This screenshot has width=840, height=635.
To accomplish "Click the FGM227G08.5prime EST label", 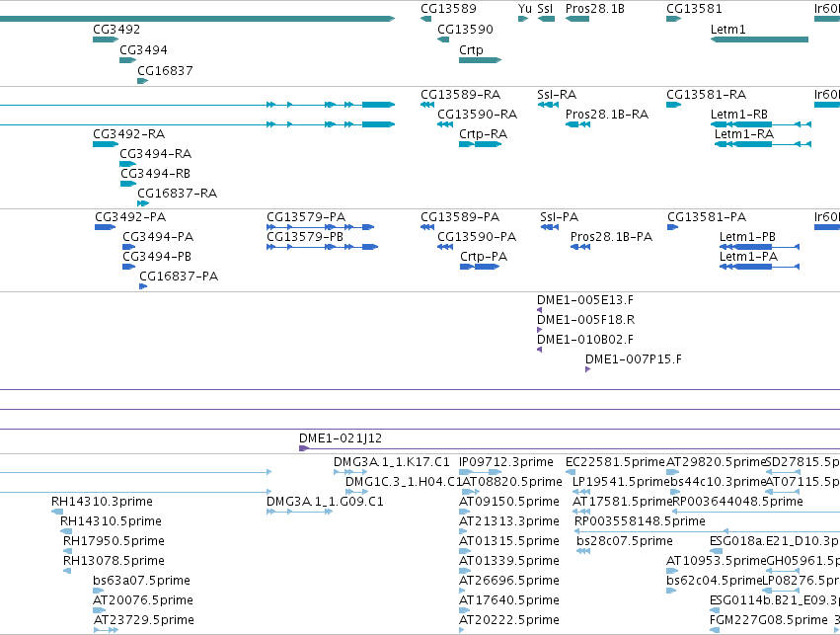I will pyautogui.click(x=768, y=620).
